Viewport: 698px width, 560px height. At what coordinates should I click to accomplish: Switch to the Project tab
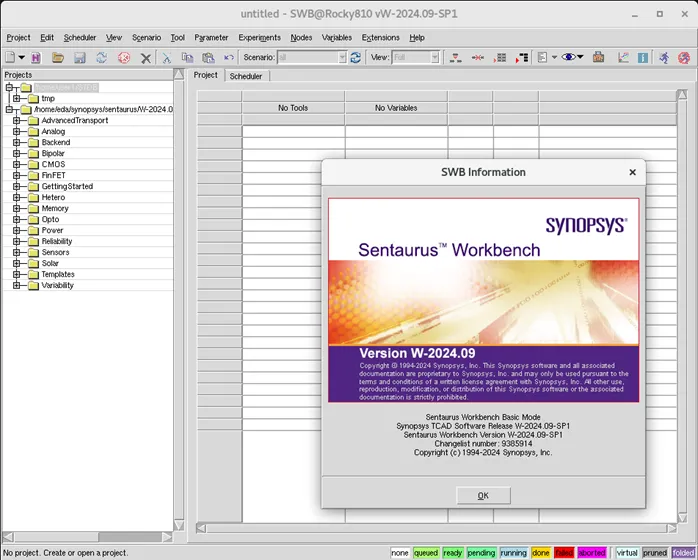pyautogui.click(x=206, y=75)
